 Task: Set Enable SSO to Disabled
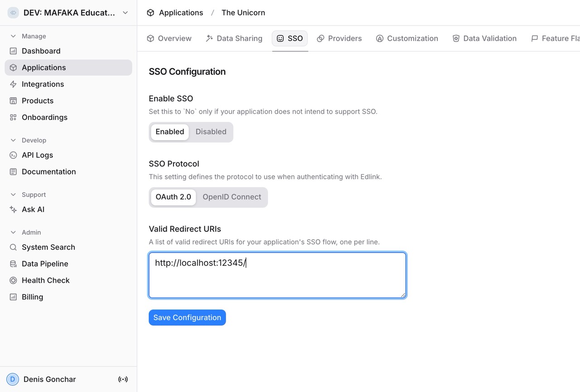(x=211, y=132)
